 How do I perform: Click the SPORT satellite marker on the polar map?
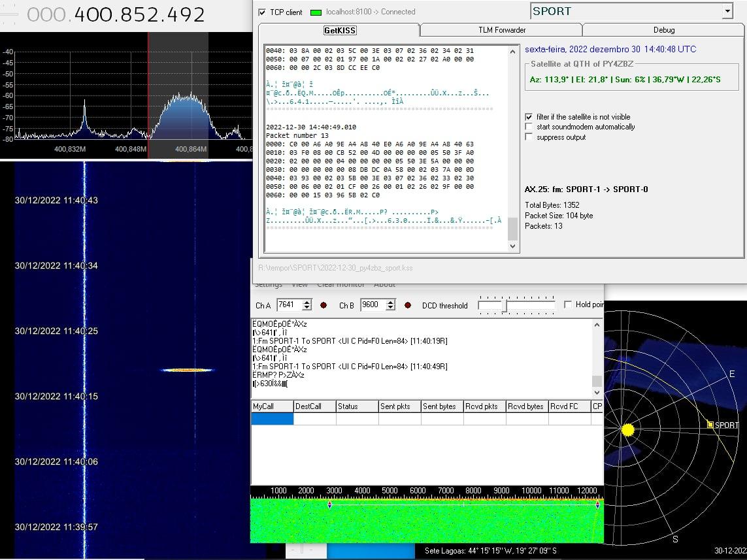710,425
